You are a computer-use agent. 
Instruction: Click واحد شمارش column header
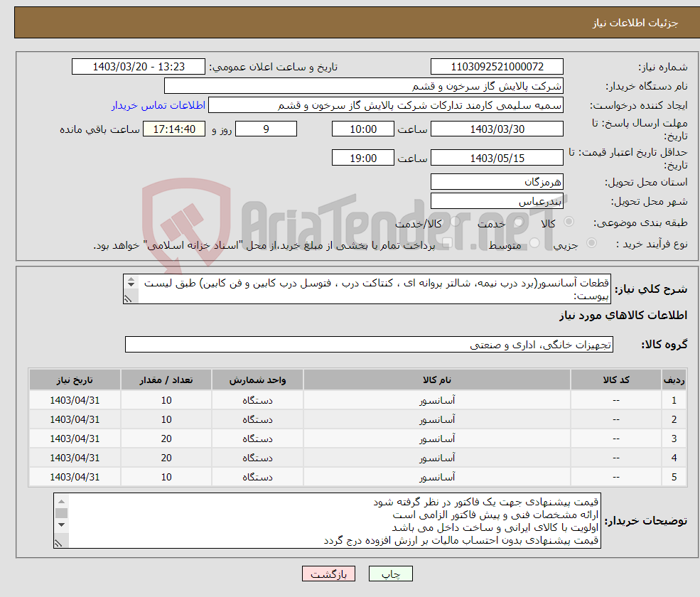pyautogui.click(x=257, y=380)
